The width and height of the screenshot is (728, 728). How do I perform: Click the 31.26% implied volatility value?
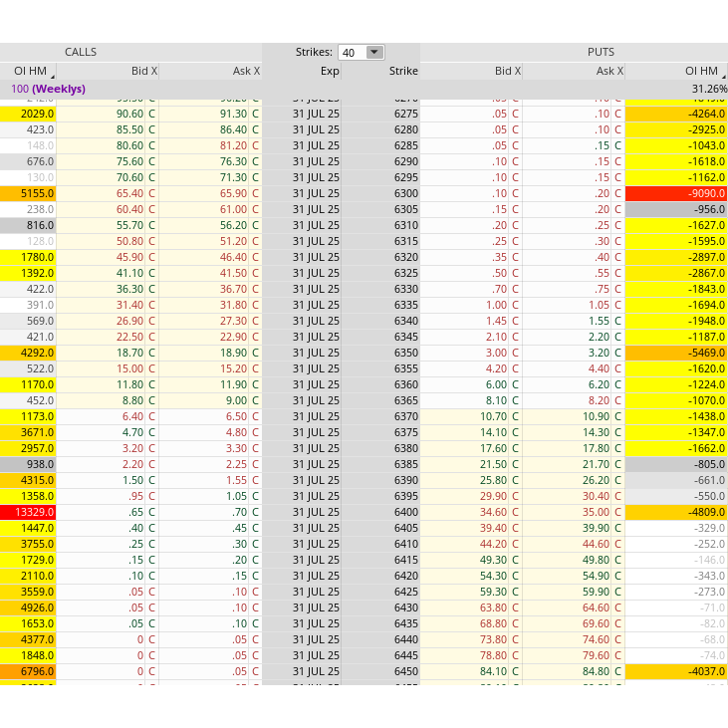click(x=709, y=89)
